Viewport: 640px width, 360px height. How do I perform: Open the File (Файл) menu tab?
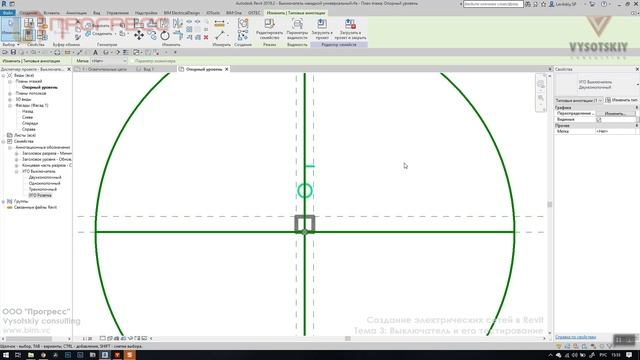(x=7, y=13)
